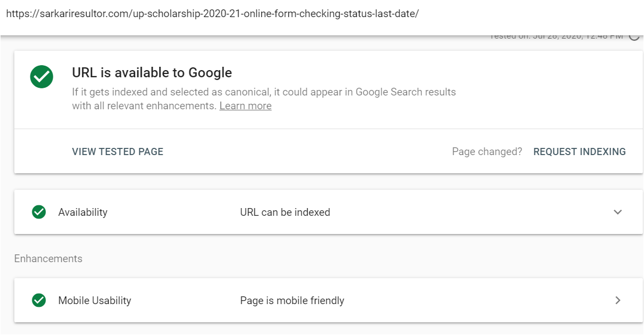Viewport: 644px width, 335px height.
Task: Click the canonical description paragraph
Action: 264,99
